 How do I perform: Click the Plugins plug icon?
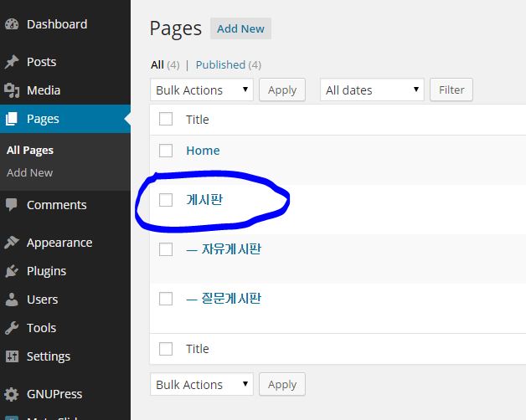12,271
